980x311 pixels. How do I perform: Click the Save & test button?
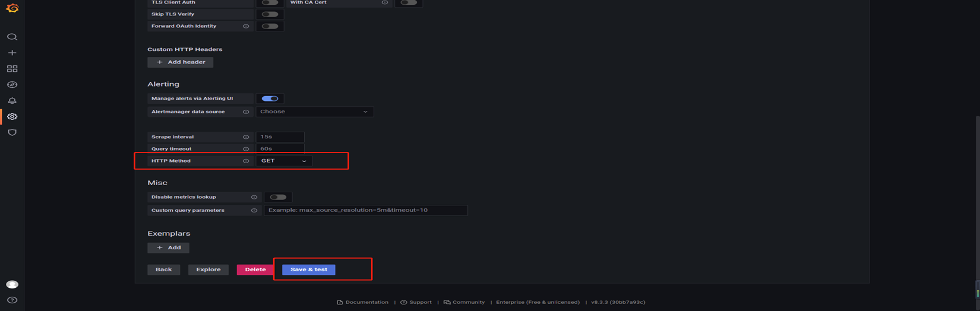point(309,269)
